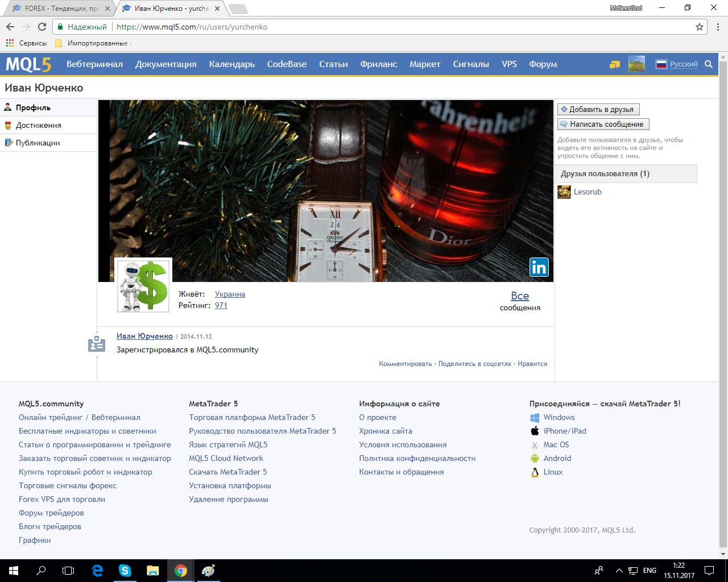Click the address bar URL
Image resolution: width=728 pixels, height=582 pixels.
coord(192,27)
